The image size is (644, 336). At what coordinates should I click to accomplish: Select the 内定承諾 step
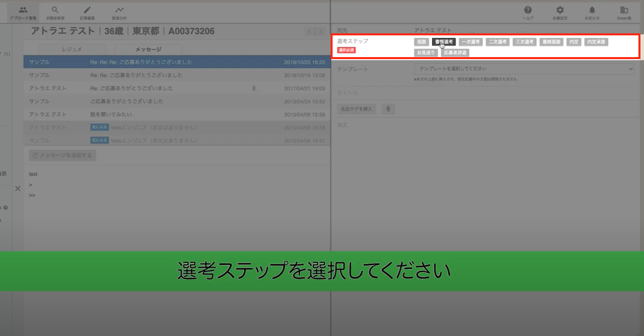pos(596,42)
